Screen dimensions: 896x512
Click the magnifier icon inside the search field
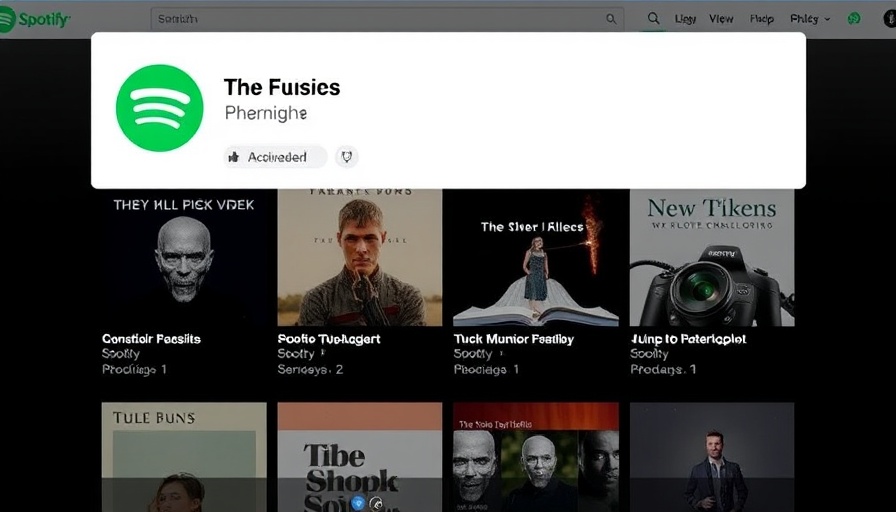[x=611, y=19]
